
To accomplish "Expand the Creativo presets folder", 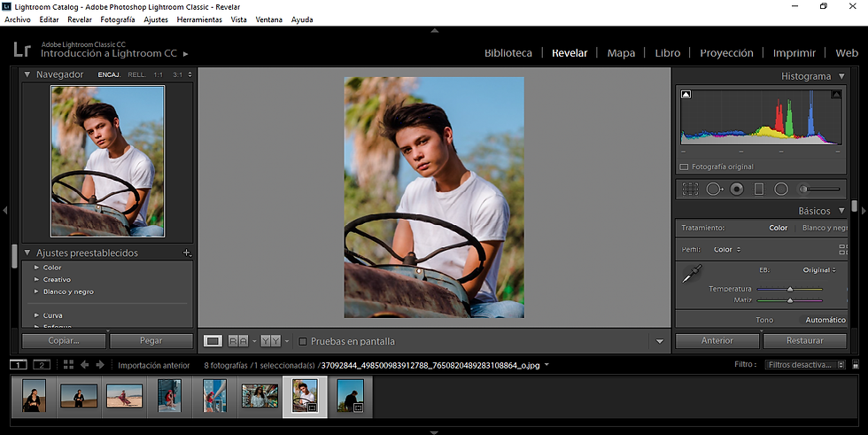I will 36,279.
